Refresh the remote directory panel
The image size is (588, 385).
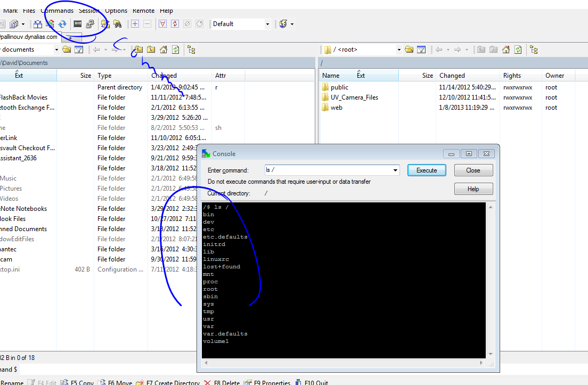tap(518, 50)
